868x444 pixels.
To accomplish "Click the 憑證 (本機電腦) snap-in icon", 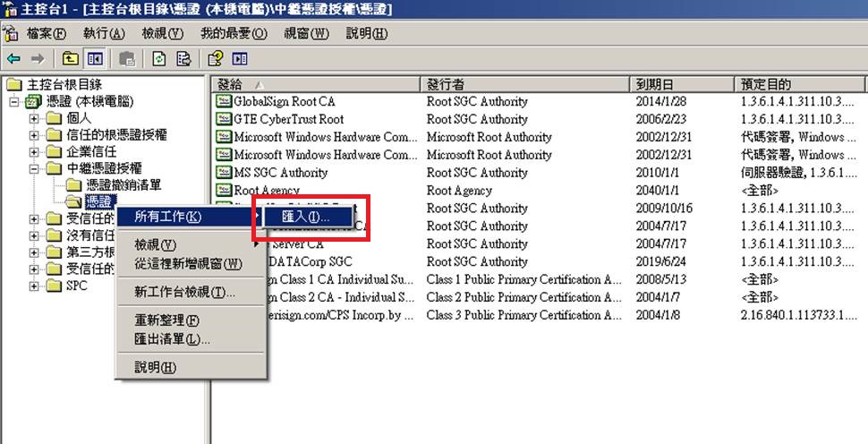I will pos(33,102).
